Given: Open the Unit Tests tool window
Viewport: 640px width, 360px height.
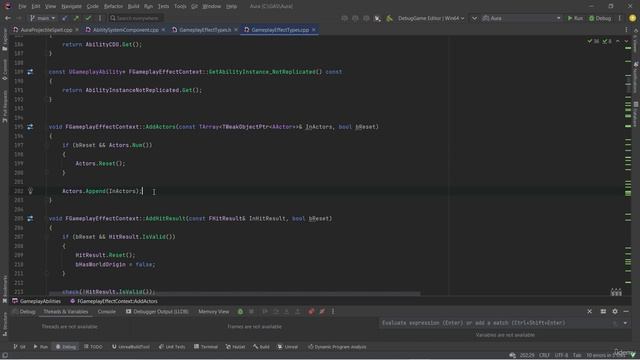Looking at the screenshot, I should click(172, 347).
